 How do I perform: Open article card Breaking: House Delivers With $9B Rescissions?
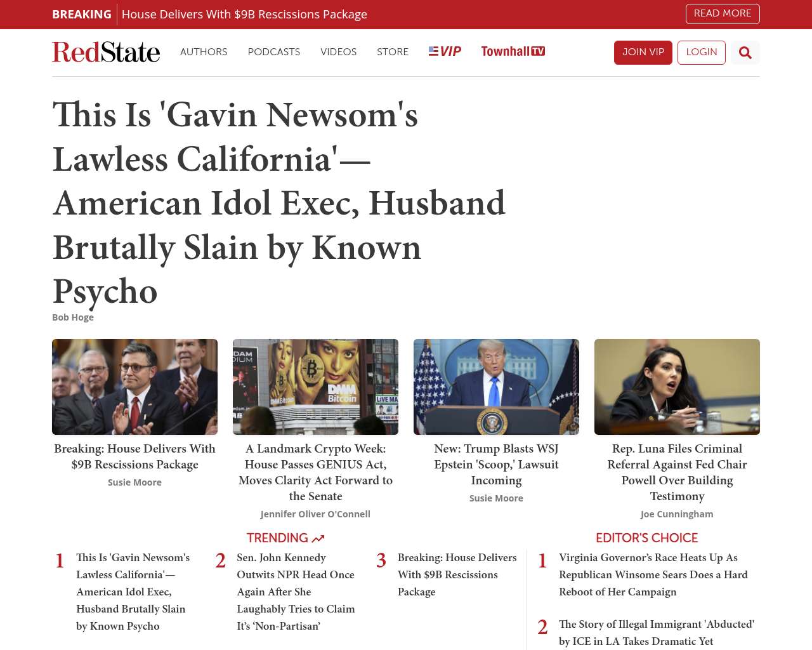(x=134, y=456)
